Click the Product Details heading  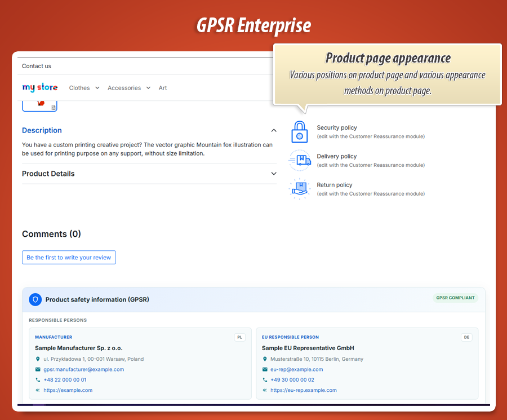pos(48,174)
